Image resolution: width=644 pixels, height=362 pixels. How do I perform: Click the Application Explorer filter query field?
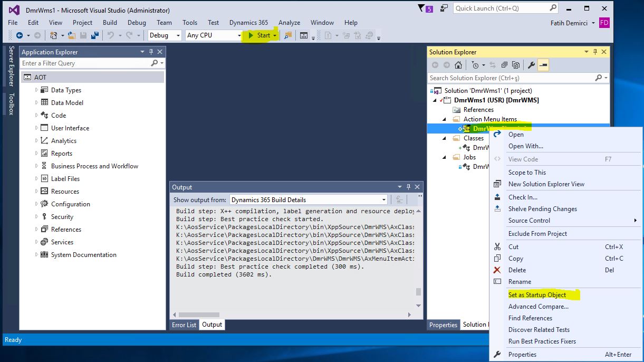pyautogui.click(x=84, y=63)
